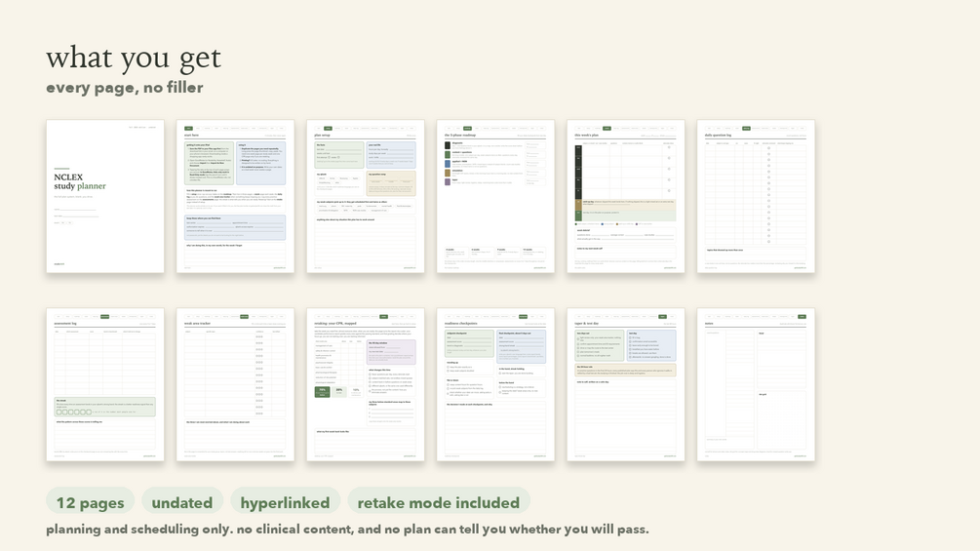Click the 'NCLEX study planner' title on cover
The height and width of the screenshot is (551, 980).
coord(79,181)
